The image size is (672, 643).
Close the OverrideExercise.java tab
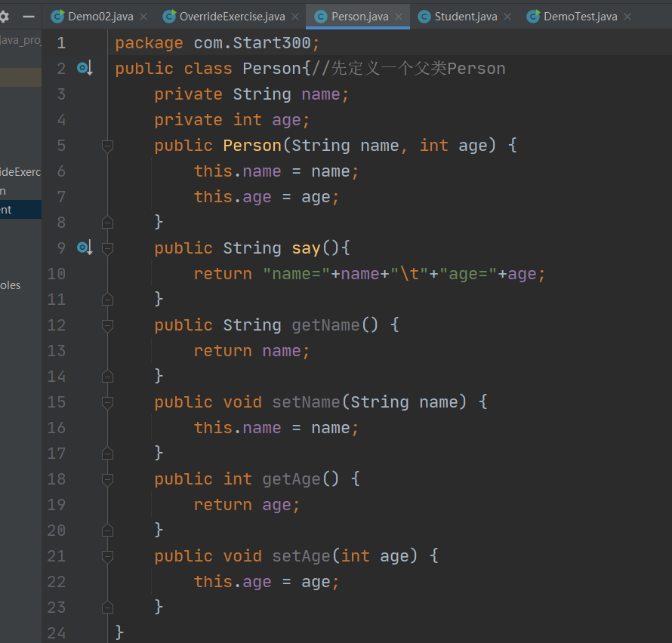coord(295,17)
